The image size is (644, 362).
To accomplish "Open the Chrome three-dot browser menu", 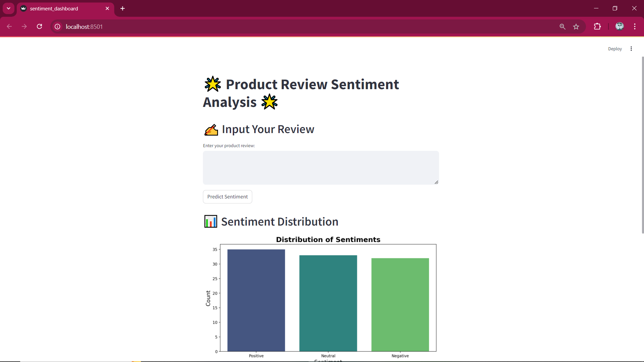I will 635,26.
